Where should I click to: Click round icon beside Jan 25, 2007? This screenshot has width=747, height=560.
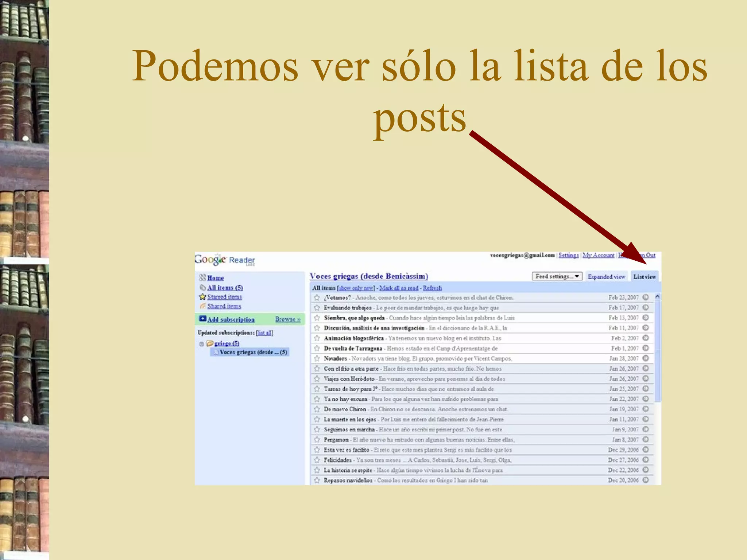click(646, 389)
